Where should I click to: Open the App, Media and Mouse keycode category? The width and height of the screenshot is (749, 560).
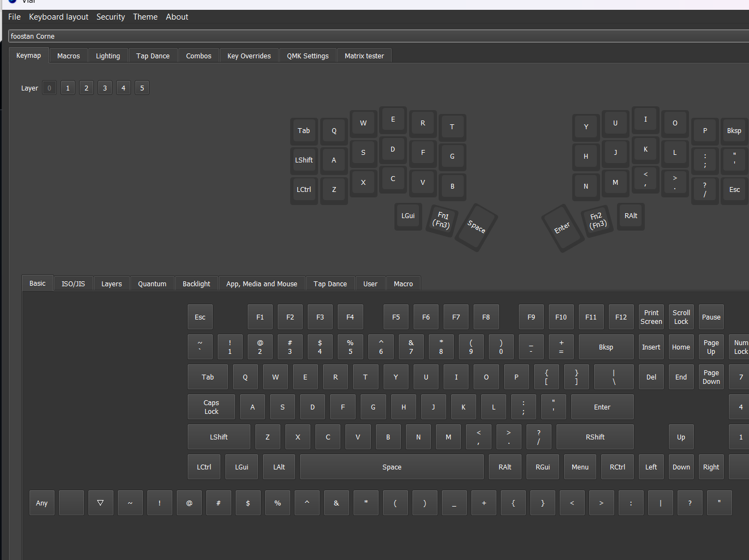point(262,283)
